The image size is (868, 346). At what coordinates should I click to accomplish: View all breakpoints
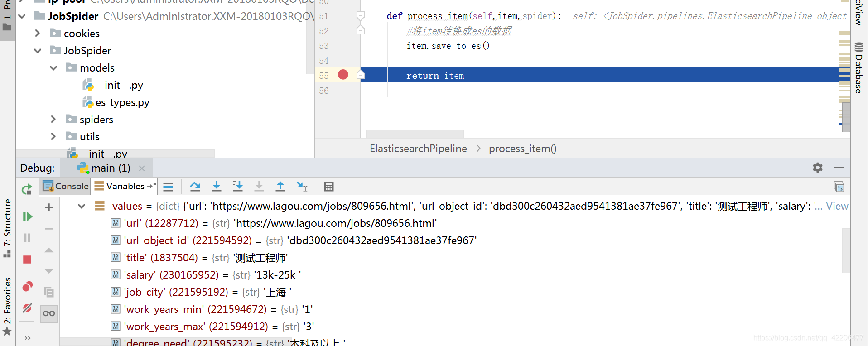27,287
